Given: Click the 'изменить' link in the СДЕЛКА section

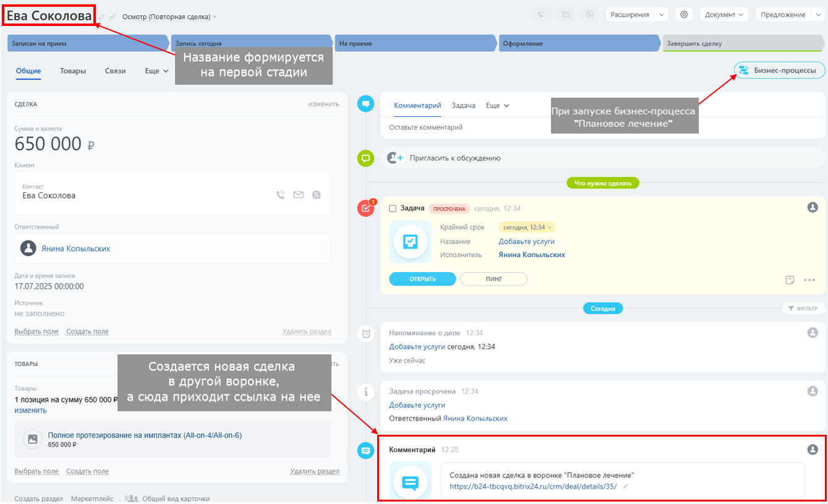Looking at the screenshot, I should [323, 104].
